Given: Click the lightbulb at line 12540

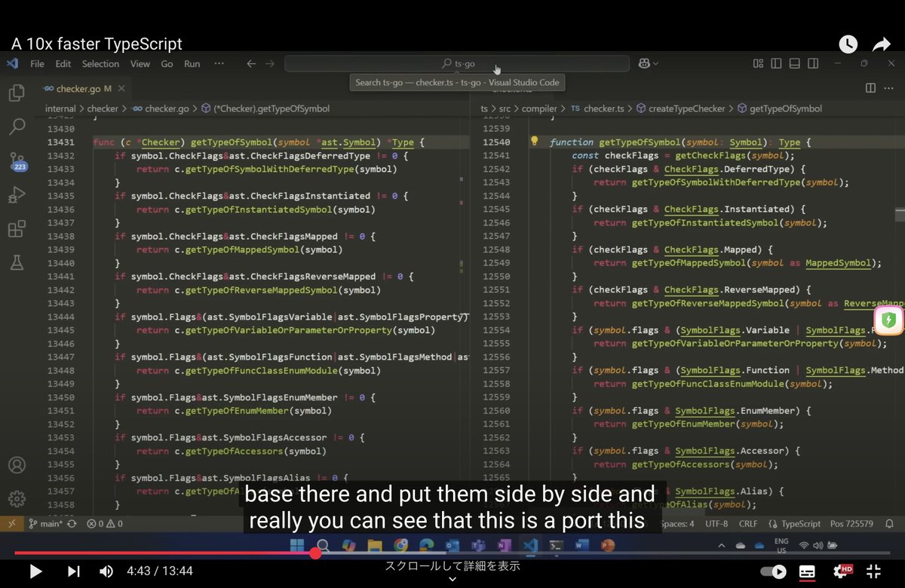Looking at the screenshot, I should point(534,141).
